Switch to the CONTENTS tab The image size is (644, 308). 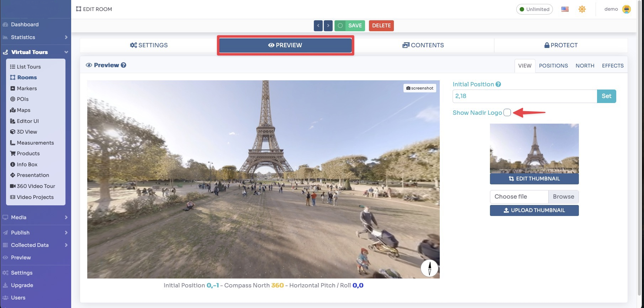(x=423, y=45)
